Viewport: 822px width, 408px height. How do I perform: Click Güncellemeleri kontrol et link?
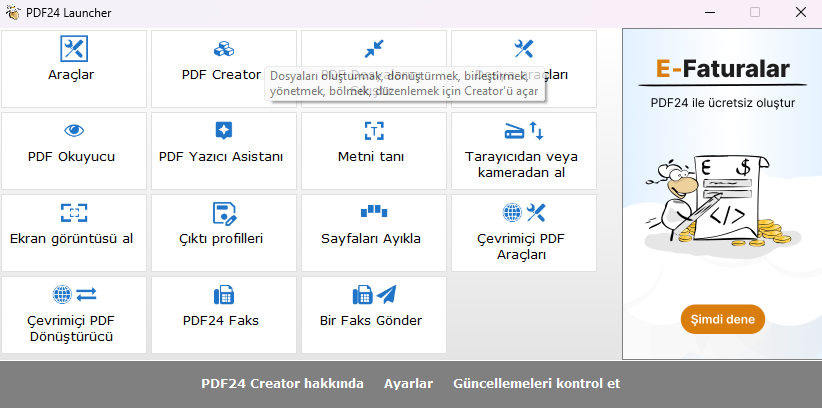pos(536,383)
